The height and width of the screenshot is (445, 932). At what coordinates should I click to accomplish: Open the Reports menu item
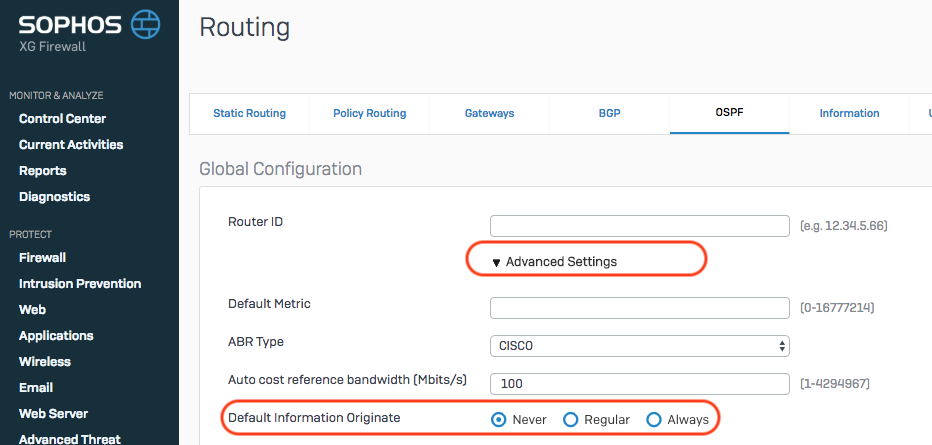[43, 171]
